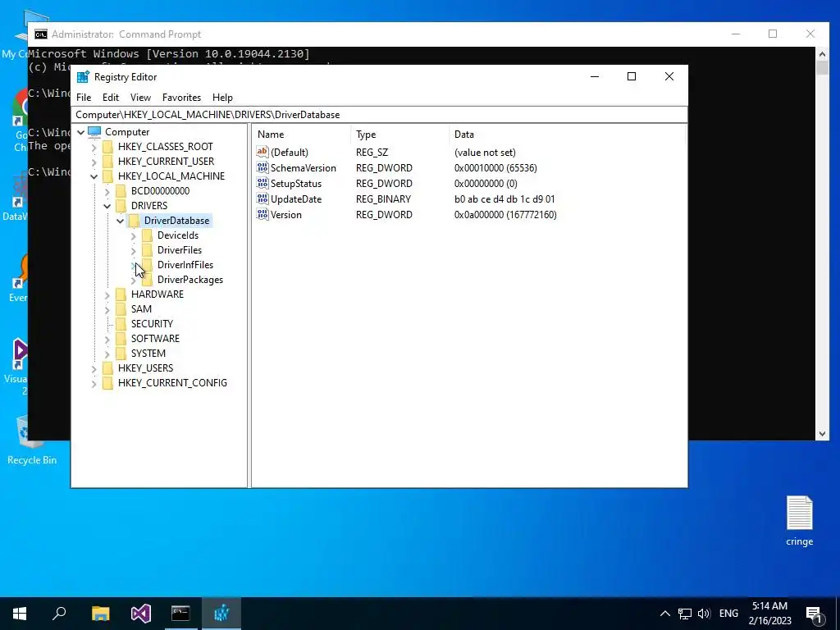Select the SOFTWARE folder icon
Viewport: 840px width, 630px height.
coord(121,339)
